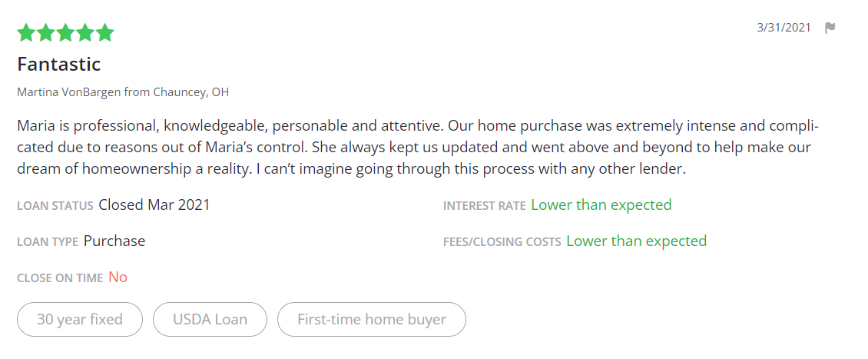Click the red "No" close on time value
Image resolution: width=868 pixels, height=359 pixels.
pyautogui.click(x=118, y=278)
